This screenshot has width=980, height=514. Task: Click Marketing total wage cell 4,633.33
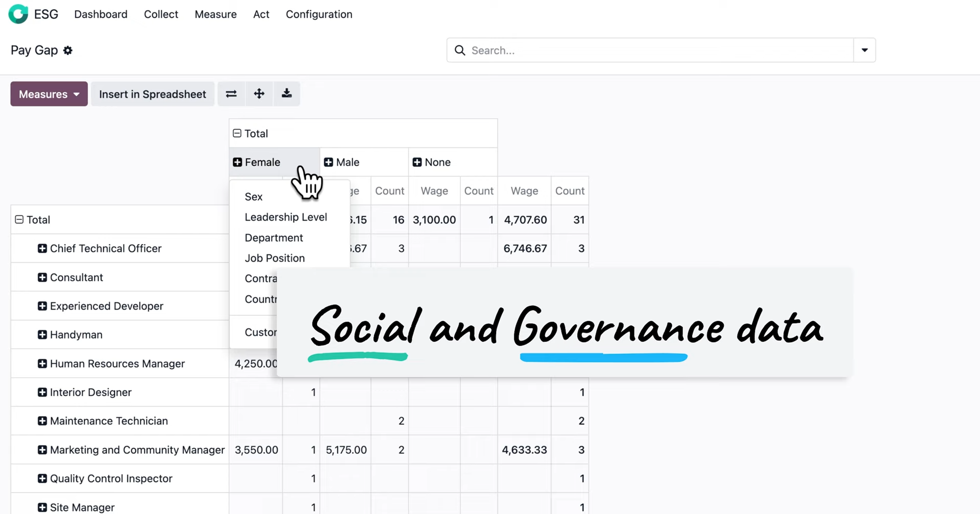[524, 450]
